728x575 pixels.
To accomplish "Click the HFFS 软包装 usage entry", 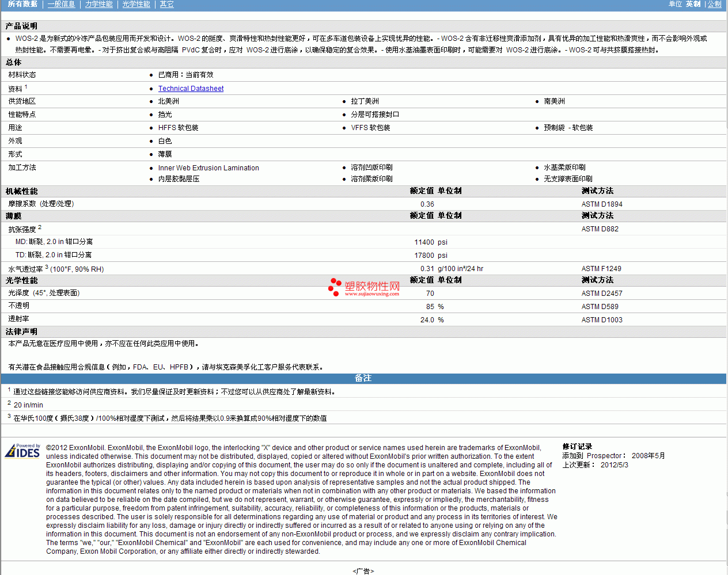I will point(178,128).
